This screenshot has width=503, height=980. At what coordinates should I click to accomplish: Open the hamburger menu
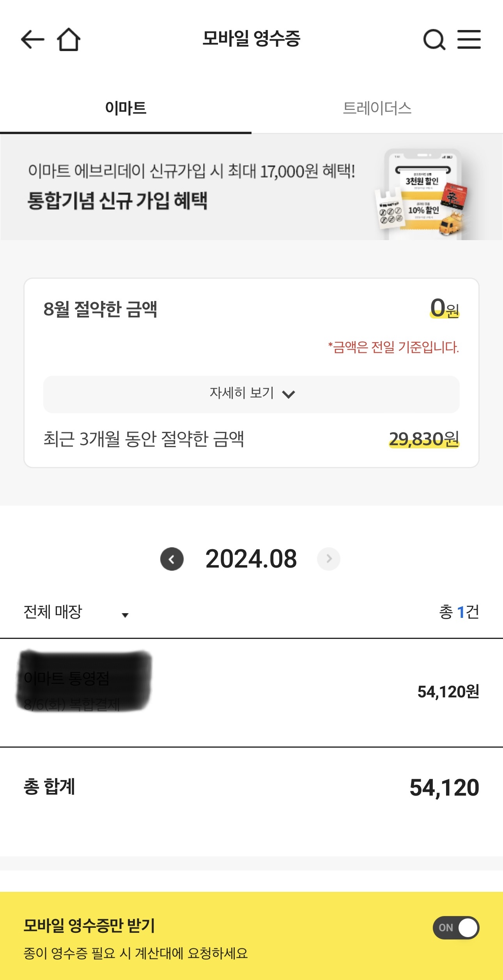tap(469, 39)
